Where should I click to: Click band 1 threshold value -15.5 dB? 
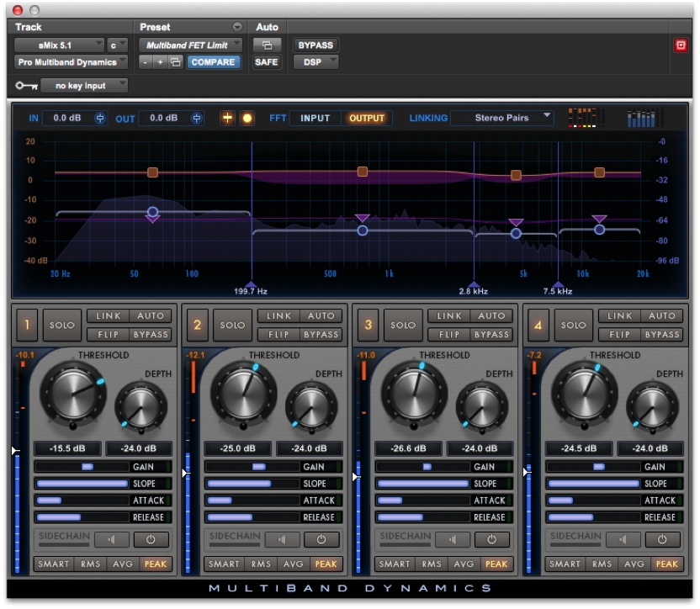pos(67,448)
